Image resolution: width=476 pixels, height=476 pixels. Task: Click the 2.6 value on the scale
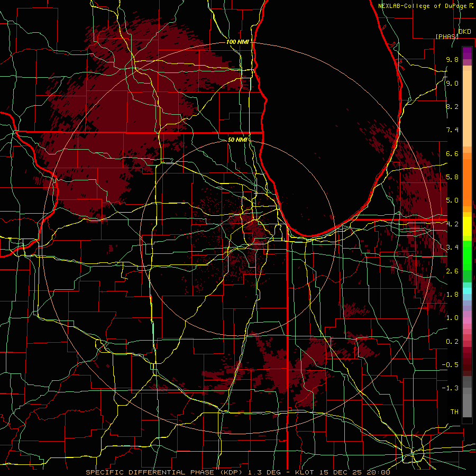[452, 271]
